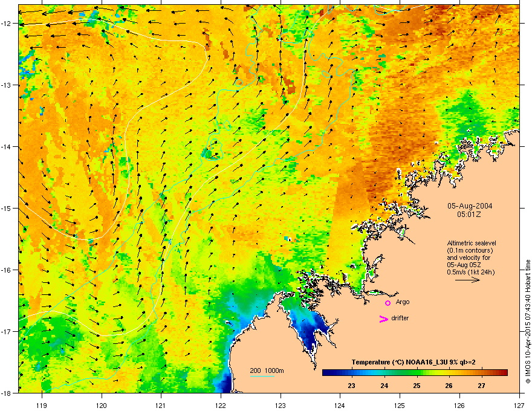Click the '05-Aug 05Z' caption line
Viewport: 532px width, 411px height.
[x=464, y=265]
